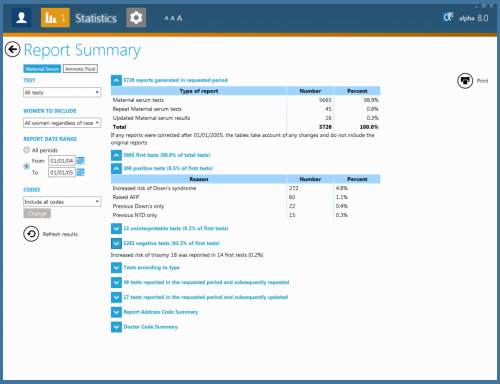Screen dimensions: 500x384
Task: Expand the 13 uninterpretable tests section
Action: pos(116,228)
